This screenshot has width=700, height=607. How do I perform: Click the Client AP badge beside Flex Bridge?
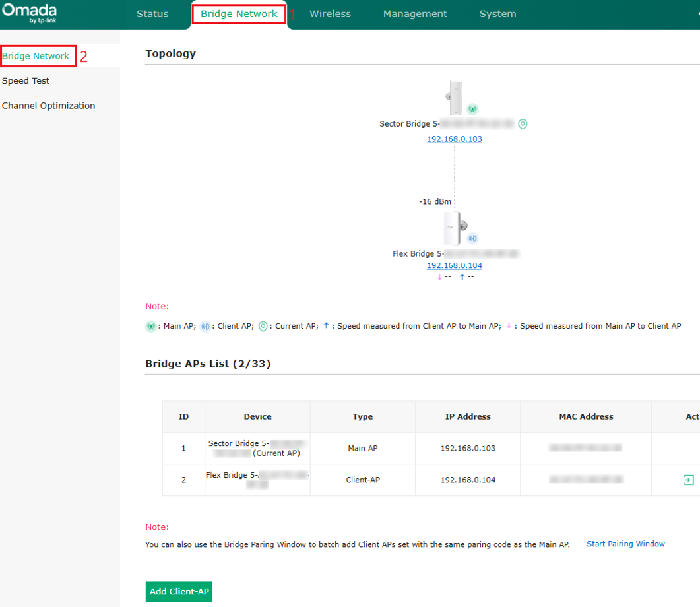[x=472, y=238]
